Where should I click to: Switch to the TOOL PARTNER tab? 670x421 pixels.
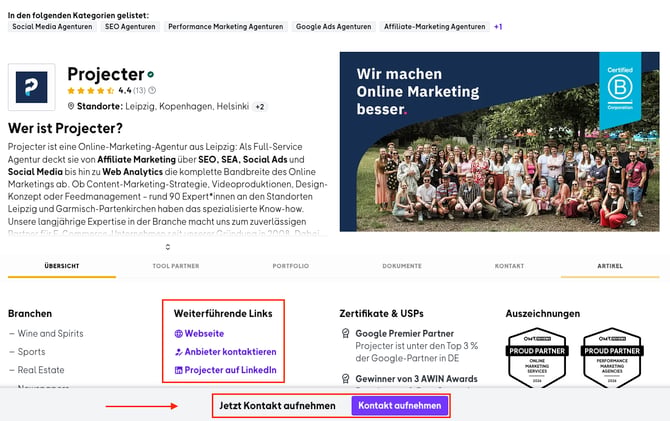[176, 266]
